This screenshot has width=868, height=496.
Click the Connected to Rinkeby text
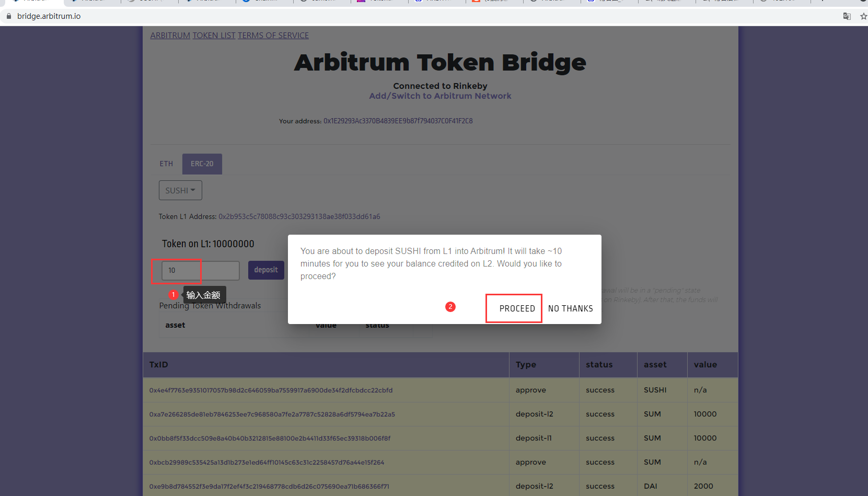pyautogui.click(x=440, y=86)
